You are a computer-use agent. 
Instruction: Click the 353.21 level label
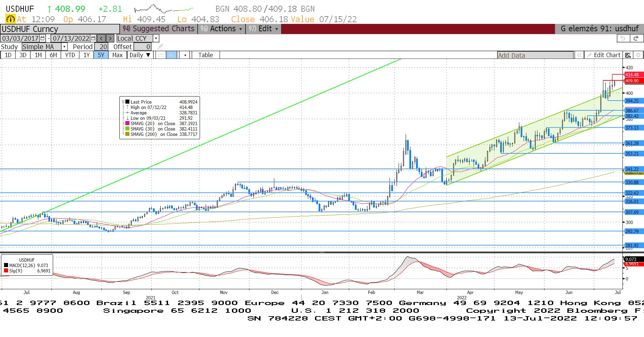(634, 154)
